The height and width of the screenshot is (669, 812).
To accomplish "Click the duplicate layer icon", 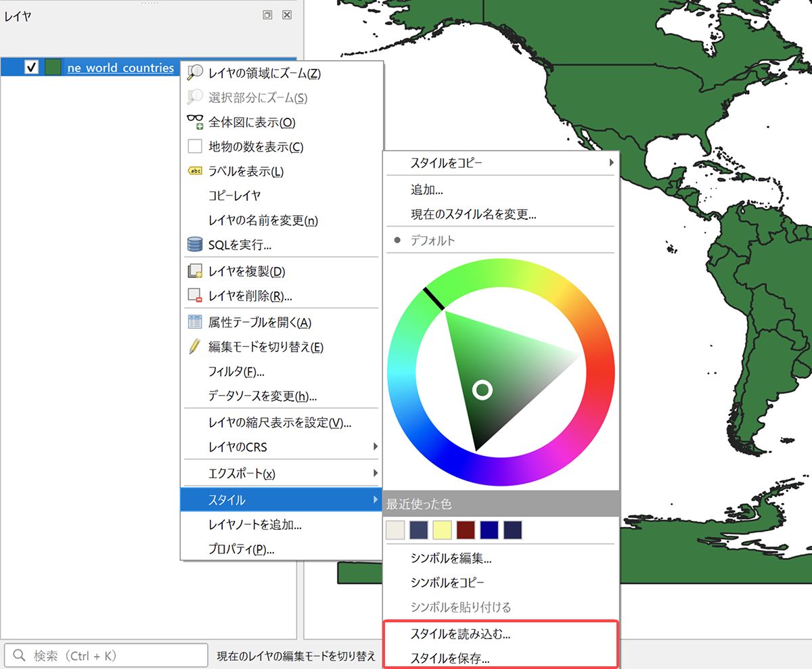I will click(195, 271).
